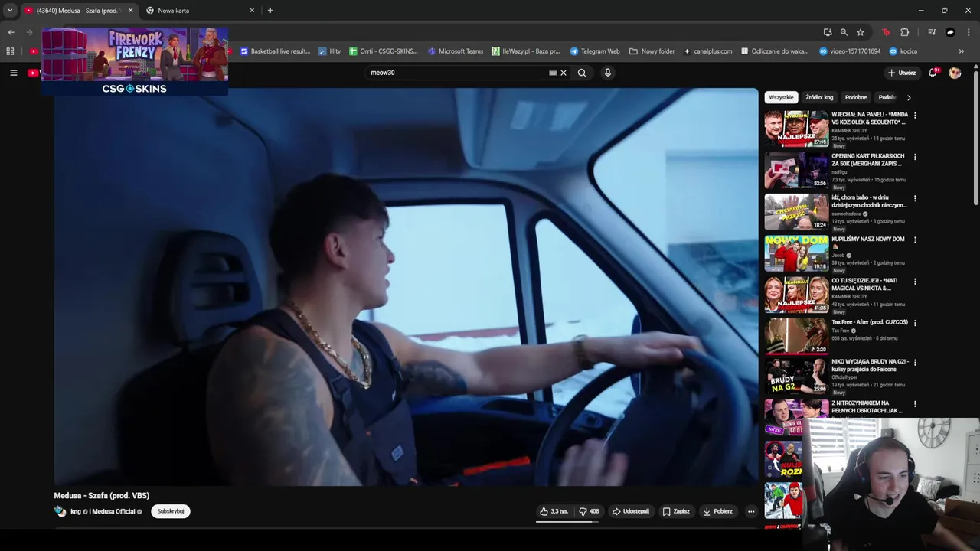This screenshot has width=980, height=551.
Task: Click the Medusa - Szafa video player
Action: tap(406, 287)
